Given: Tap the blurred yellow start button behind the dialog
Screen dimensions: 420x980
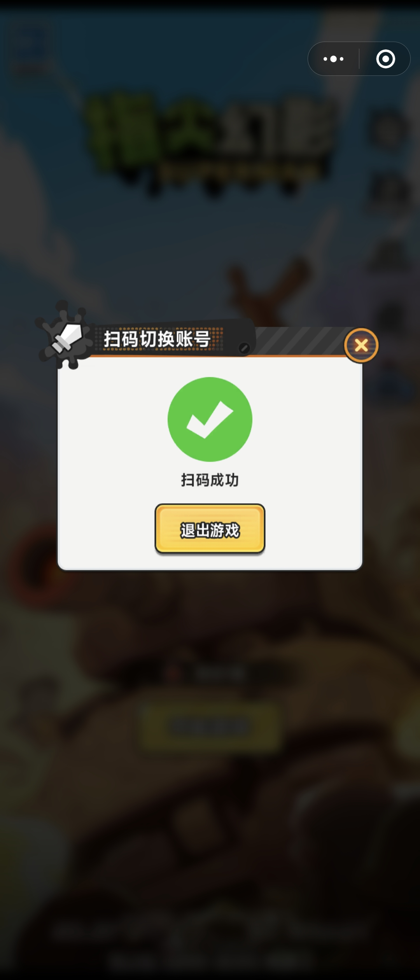Looking at the screenshot, I should [210, 726].
